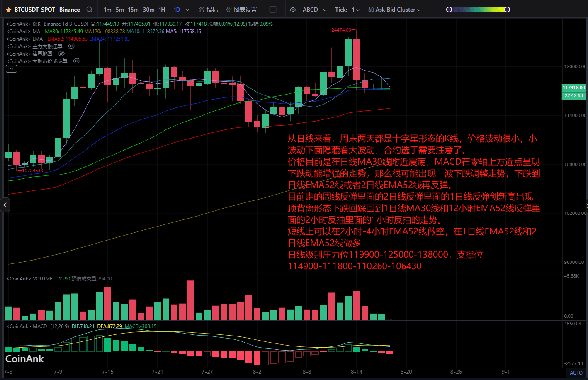
Task: Click the MA120: 108338.78 value
Action: pyautogui.click(x=104, y=32)
